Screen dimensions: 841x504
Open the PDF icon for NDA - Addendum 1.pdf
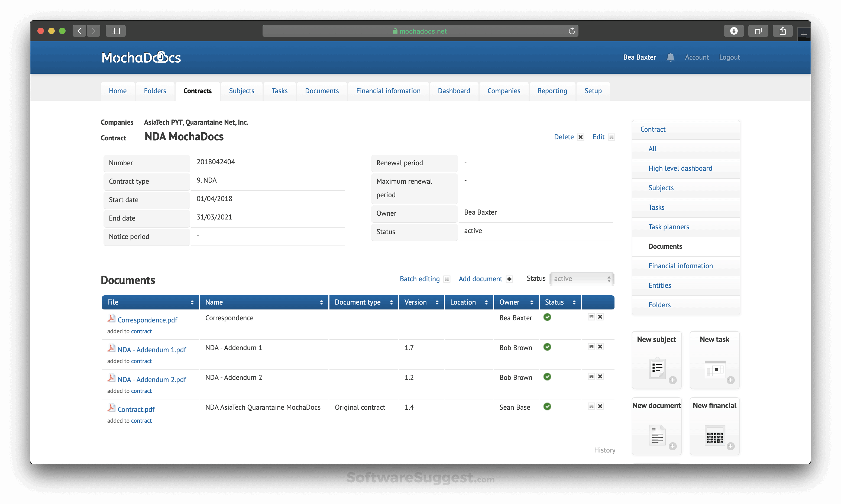(x=111, y=348)
